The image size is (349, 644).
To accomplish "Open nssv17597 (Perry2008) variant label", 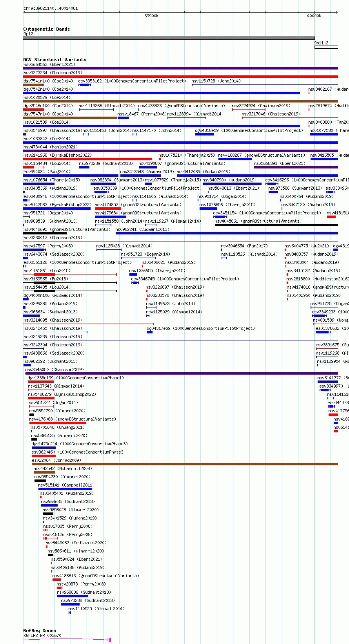I will (x=48, y=246).
